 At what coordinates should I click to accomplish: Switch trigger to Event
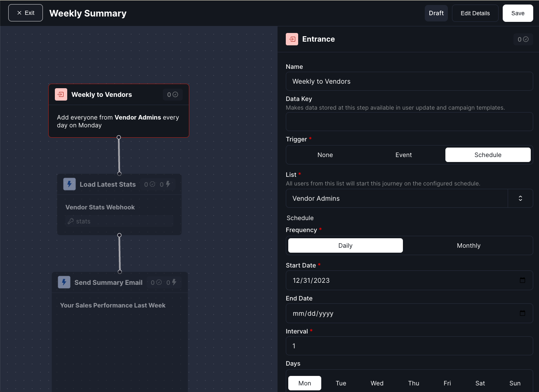pos(403,155)
